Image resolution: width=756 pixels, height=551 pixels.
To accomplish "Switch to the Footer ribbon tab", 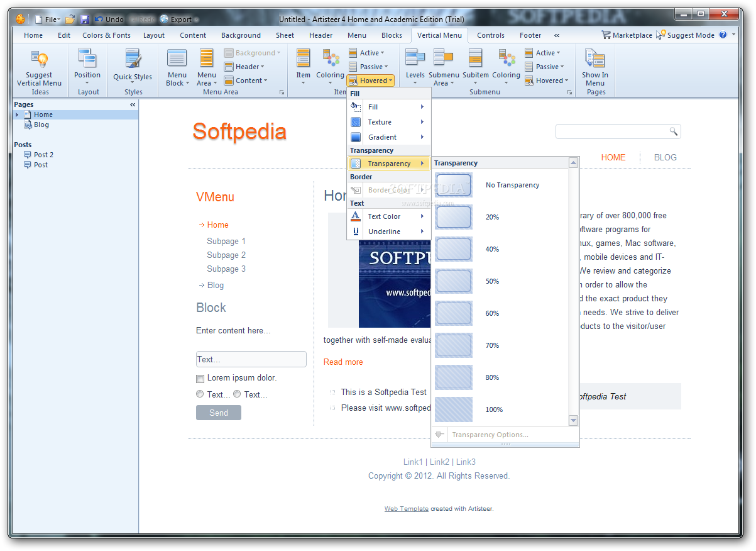I will 530,35.
